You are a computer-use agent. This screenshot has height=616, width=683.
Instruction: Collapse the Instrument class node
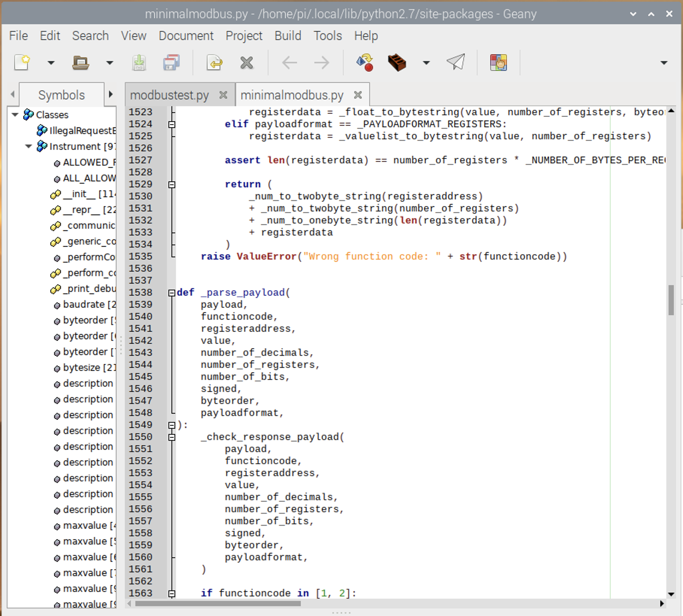[x=29, y=146]
